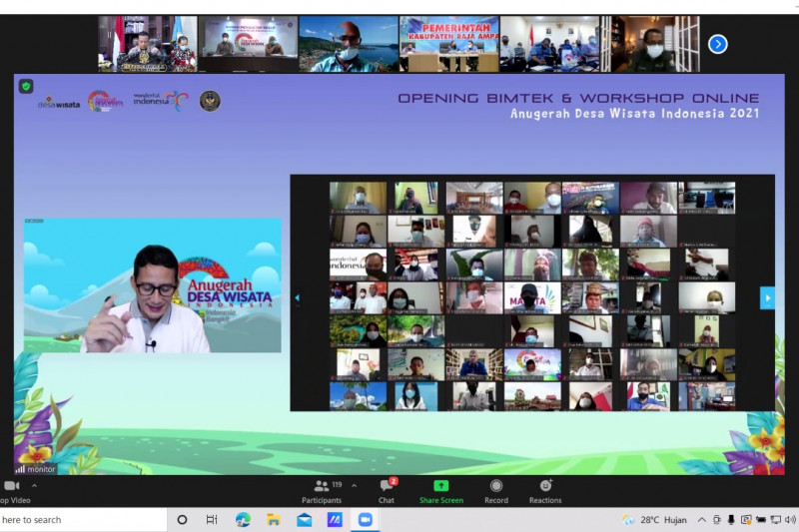Image resolution: width=799 pixels, height=532 pixels.
Task: Click the microphone tray icon
Action: pos(731,520)
